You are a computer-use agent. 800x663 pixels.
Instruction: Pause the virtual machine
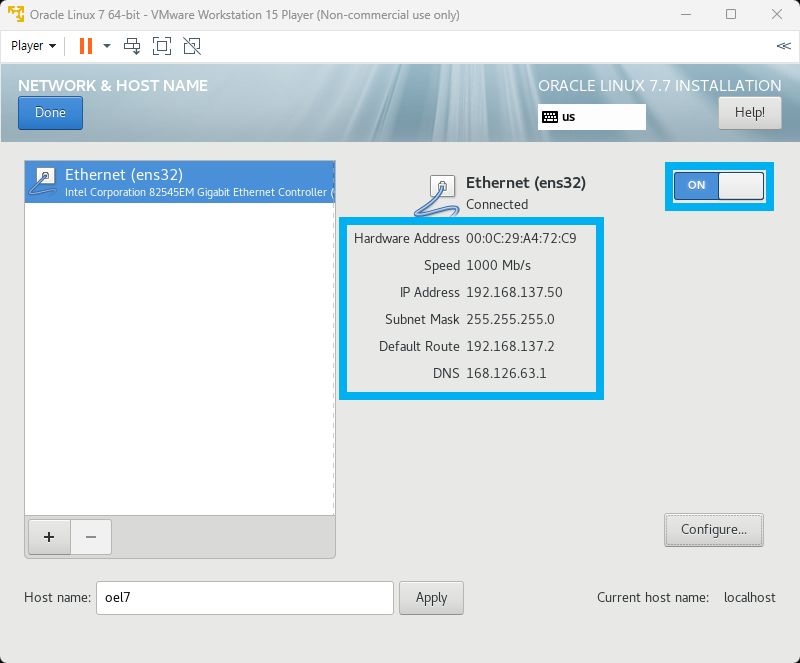click(x=86, y=46)
